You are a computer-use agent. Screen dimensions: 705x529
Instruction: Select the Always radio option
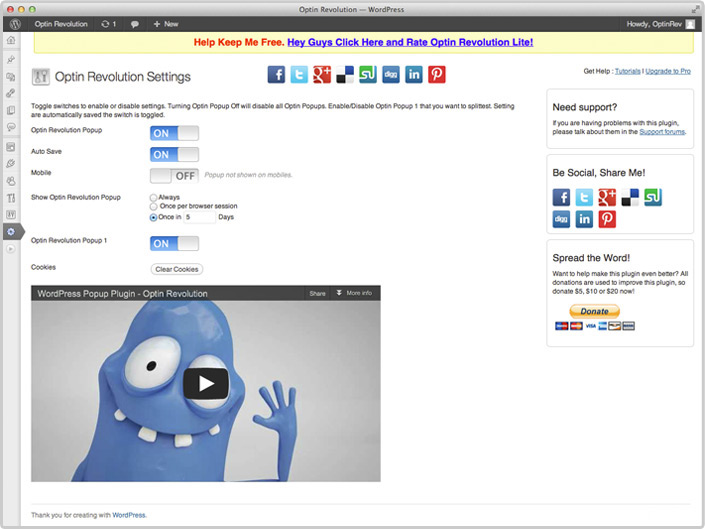click(153, 197)
